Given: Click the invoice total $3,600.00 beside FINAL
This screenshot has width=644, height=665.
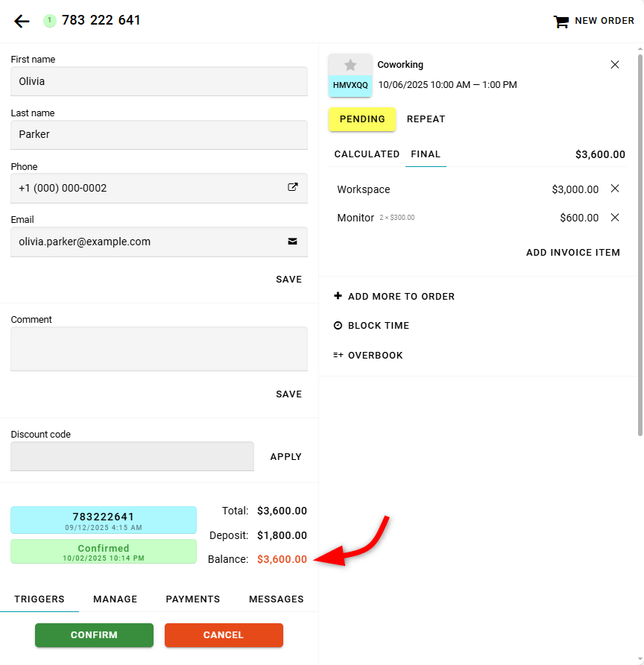Looking at the screenshot, I should point(600,154).
